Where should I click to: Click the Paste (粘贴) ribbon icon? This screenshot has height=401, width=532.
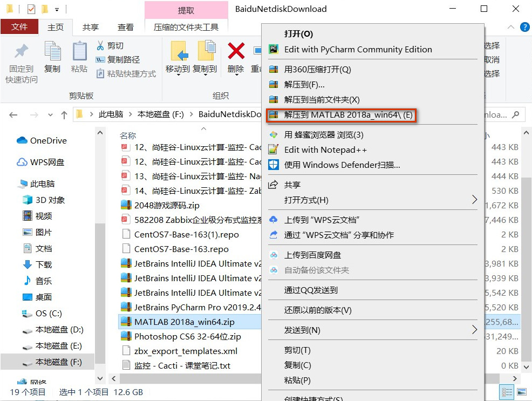(x=79, y=52)
